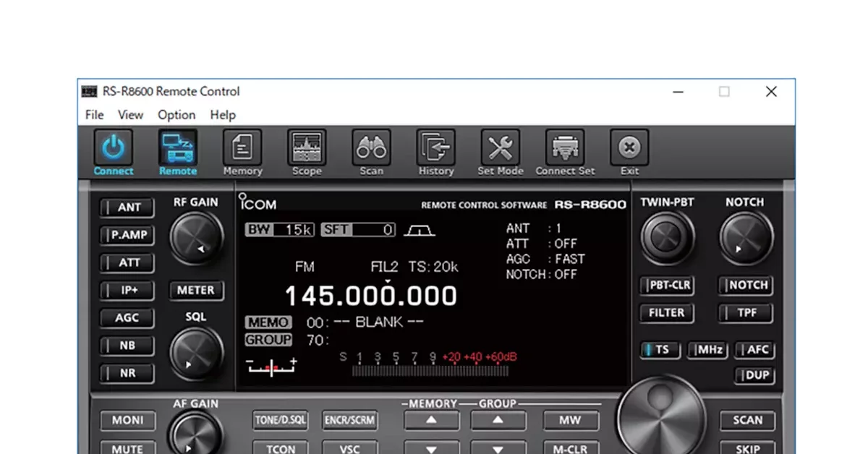Open the File menu
The height and width of the screenshot is (454, 868).
pyautogui.click(x=93, y=115)
